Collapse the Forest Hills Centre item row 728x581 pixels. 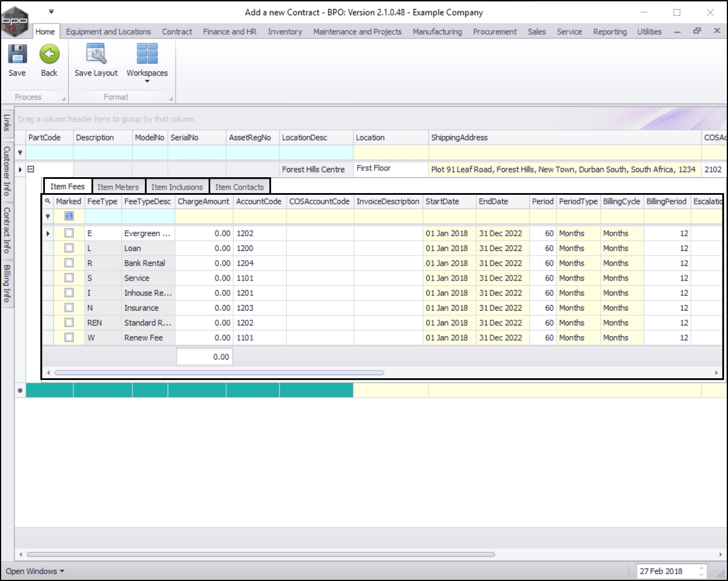click(x=31, y=169)
